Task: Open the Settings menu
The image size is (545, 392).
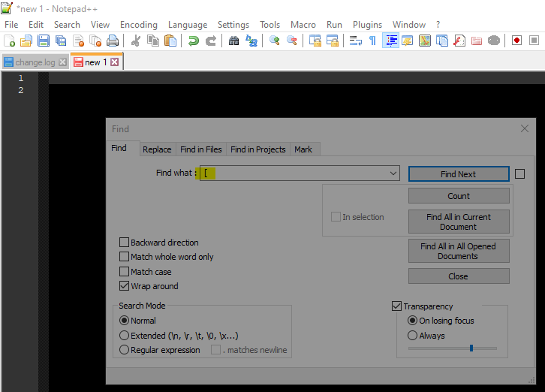Action: pyautogui.click(x=233, y=25)
